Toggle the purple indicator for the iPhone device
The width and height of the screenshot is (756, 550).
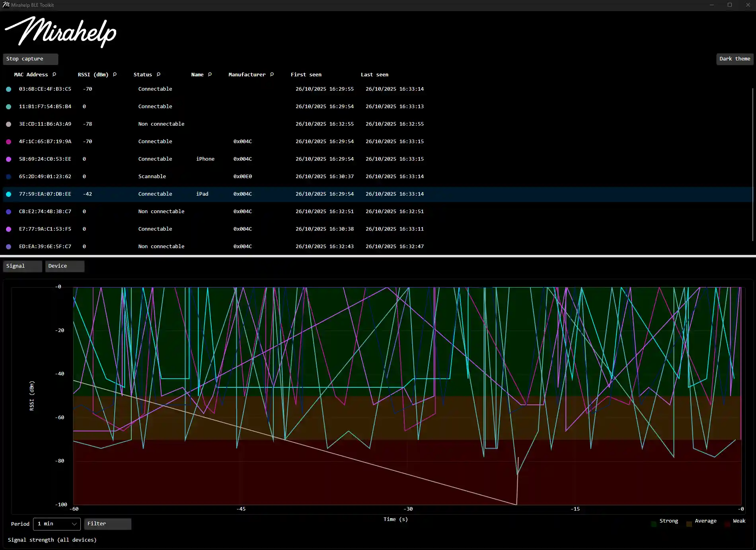pyautogui.click(x=8, y=159)
